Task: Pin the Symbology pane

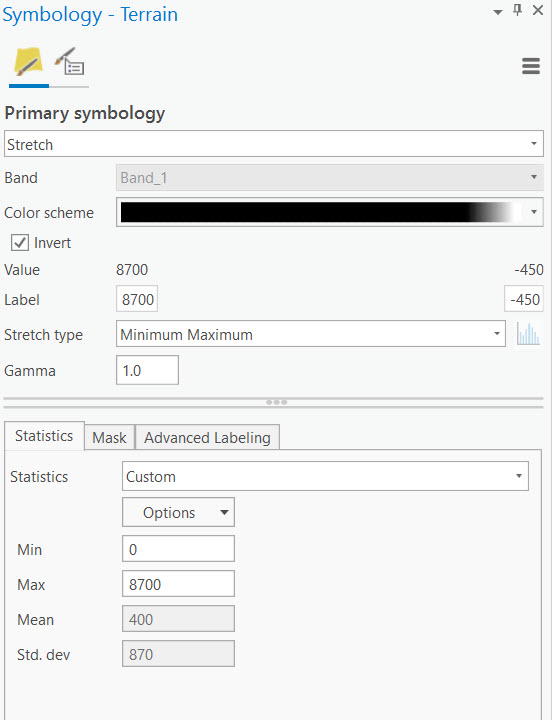Action: pos(518,10)
